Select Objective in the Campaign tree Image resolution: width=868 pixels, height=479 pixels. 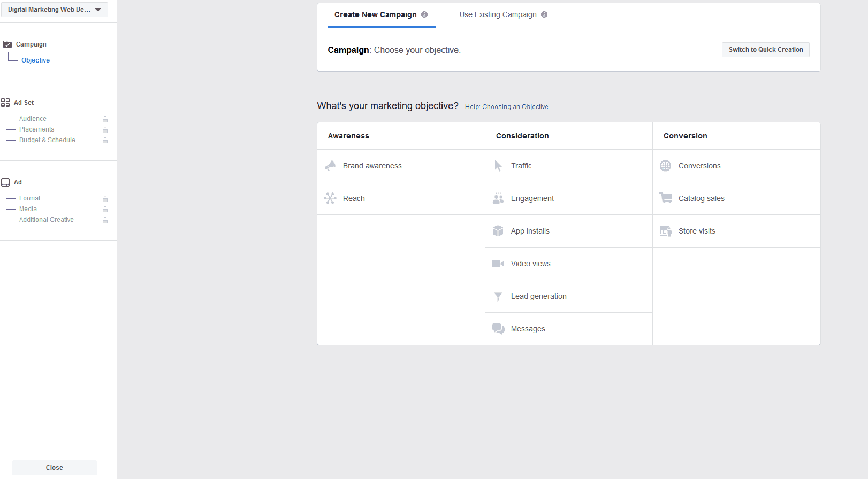(35, 60)
